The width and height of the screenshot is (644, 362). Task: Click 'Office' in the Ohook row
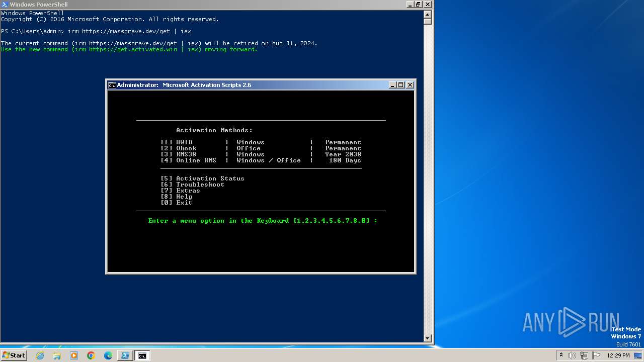tap(249, 148)
